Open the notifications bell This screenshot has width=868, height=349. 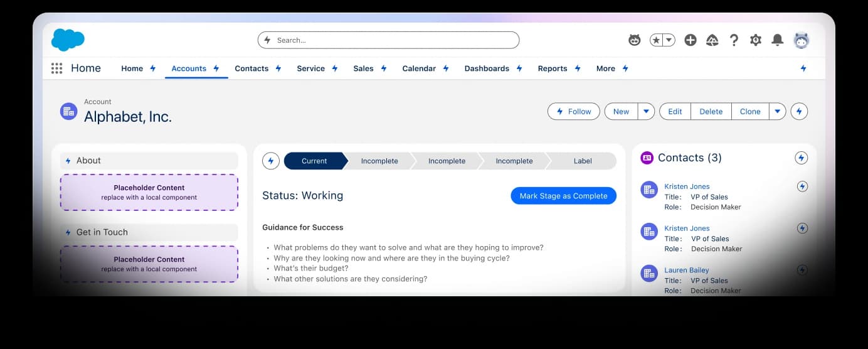coord(777,40)
